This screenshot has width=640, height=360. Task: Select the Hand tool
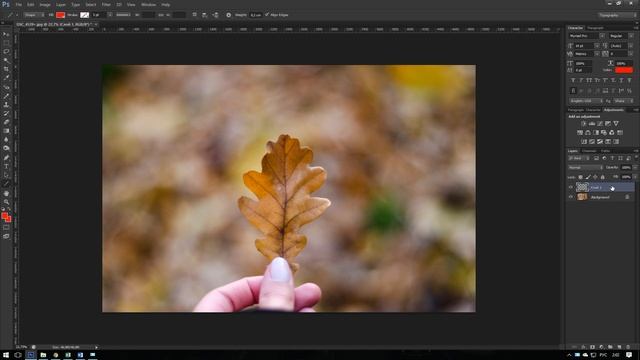pyautogui.click(x=6, y=193)
